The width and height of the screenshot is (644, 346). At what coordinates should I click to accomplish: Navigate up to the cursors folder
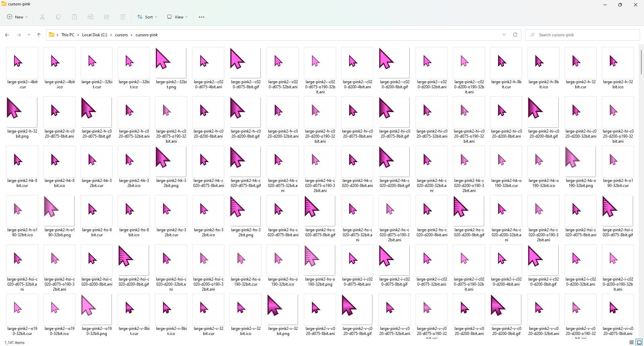point(39,35)
